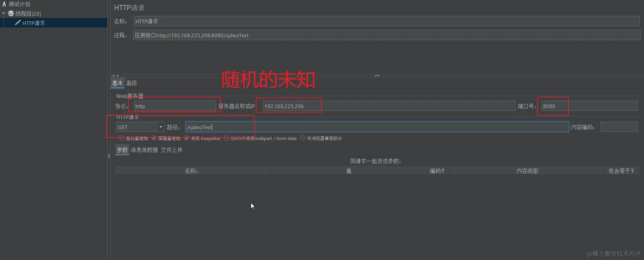
Task: Click into the 注释 comment field
Action: pyautogui.click(x=386, y=35)
